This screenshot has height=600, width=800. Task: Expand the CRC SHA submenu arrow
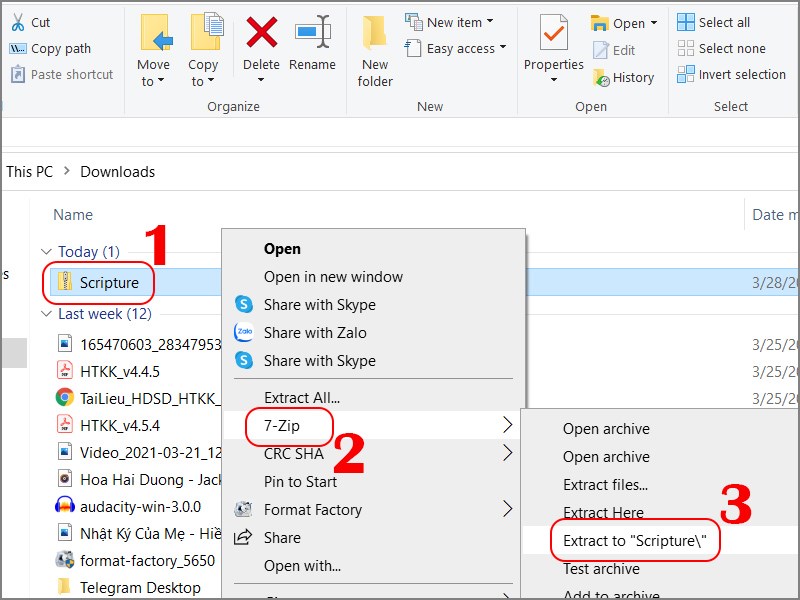click(x=507, y=453)
